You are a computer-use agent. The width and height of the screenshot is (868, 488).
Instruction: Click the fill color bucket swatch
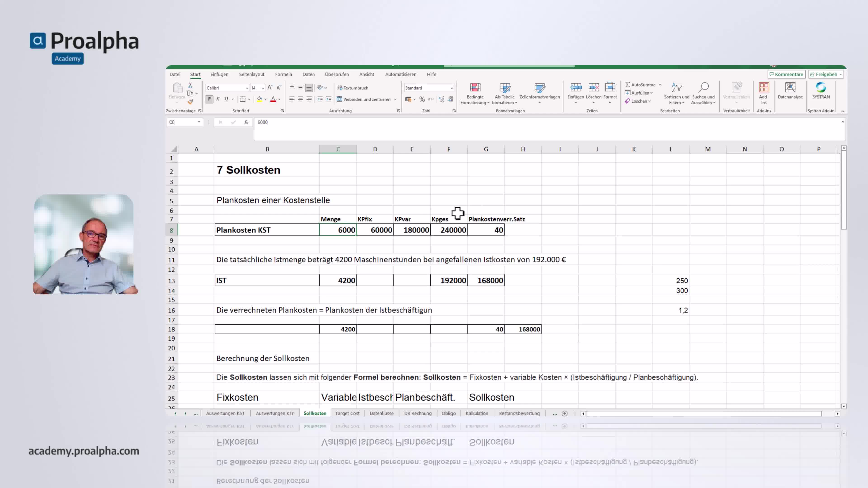click(x=259, y=99)
